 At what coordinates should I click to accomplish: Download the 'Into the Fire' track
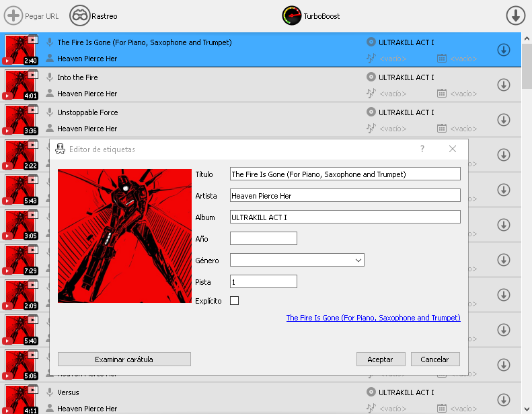click(x=504, y=85)
